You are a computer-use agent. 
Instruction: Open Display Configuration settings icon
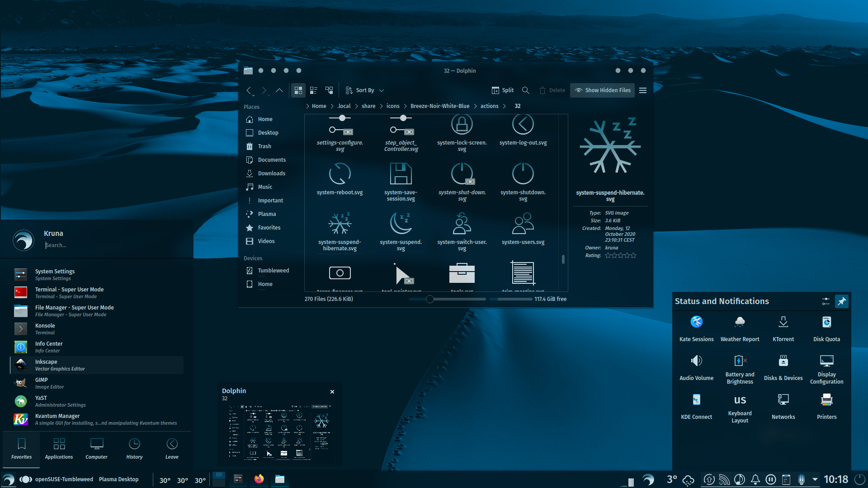tap(826, 361)
